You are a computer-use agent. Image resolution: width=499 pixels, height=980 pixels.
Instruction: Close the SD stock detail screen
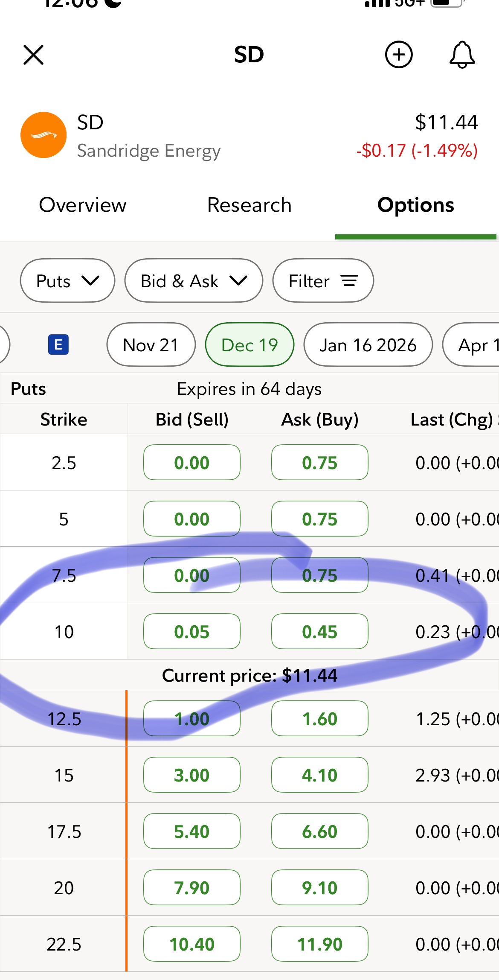[33, 55]
